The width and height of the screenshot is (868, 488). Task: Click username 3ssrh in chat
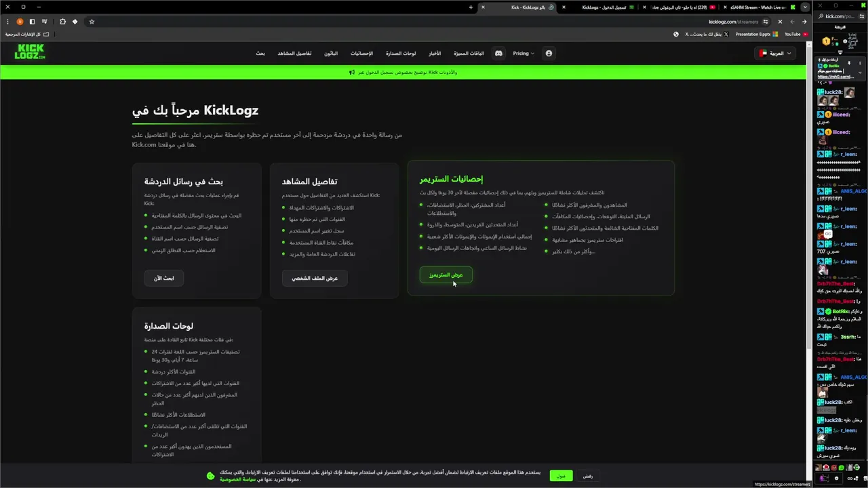(848, 337)
